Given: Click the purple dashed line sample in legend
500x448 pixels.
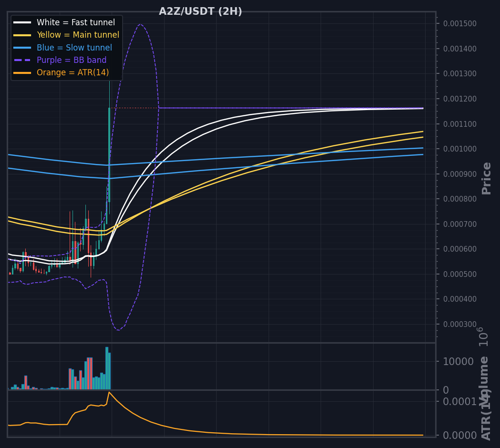Looking at the screenshot, I should click(x=22, y=60).
